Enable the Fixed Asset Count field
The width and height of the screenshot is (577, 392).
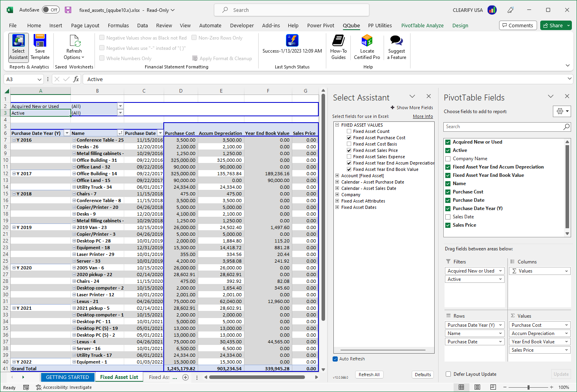point(350,131)
